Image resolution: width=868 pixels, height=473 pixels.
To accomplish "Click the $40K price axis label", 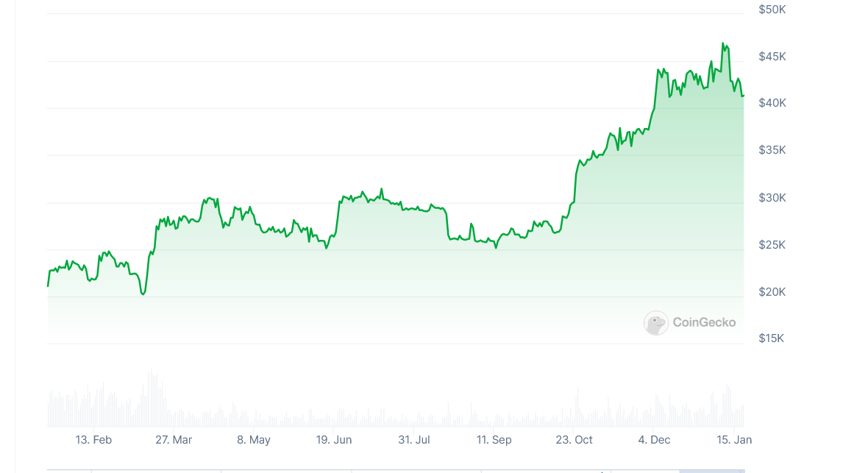I will click(772, 103).
